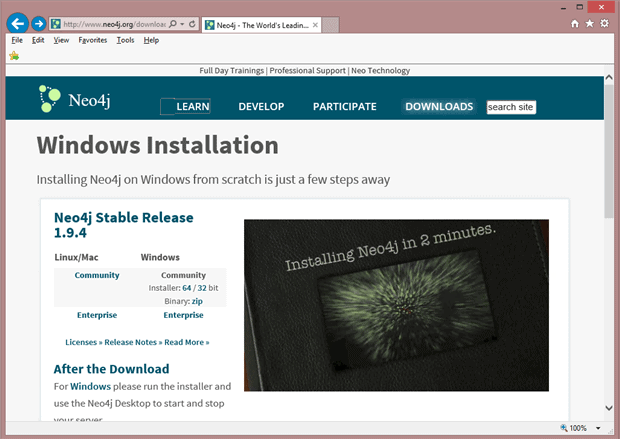Open the zoom level dropdown arrow
Screen dimensions: 620x439
pyautogui.click(x=598, y=428)
